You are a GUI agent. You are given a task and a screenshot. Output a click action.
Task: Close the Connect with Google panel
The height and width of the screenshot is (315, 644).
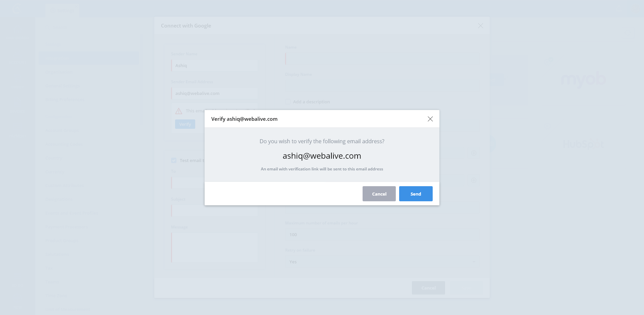(480, 26)
